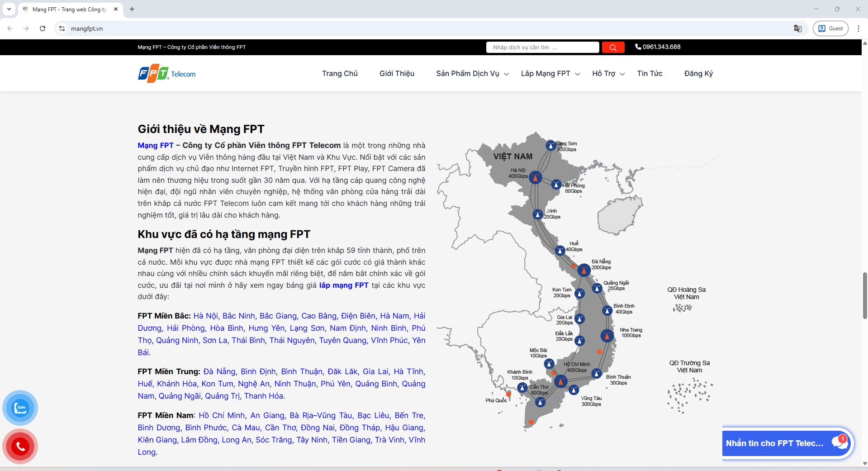Open the Zalo chat floating icon
This screenshot has height=471, width=868.
[x=20, y=408]
